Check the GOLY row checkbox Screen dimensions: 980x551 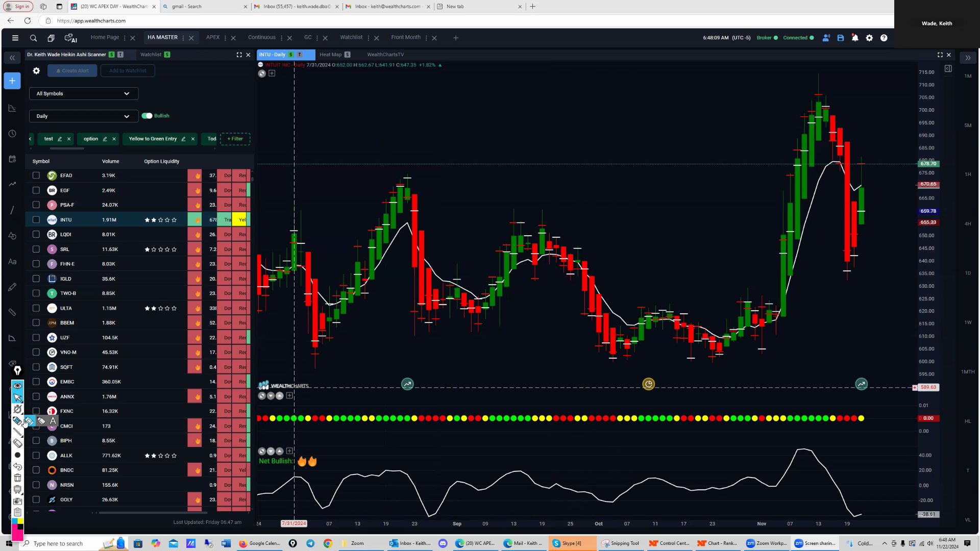coord(36,500)
